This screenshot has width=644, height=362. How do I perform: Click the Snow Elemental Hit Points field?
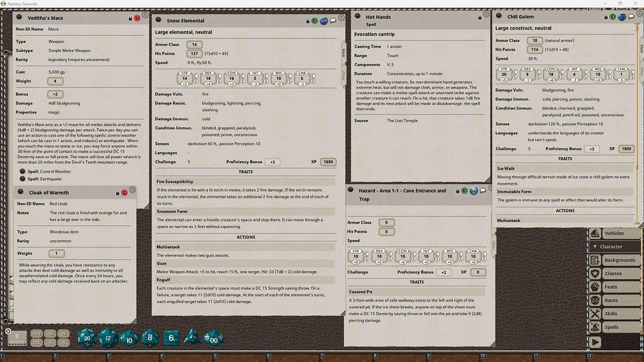pyautogui.click(x=194, y=53)
